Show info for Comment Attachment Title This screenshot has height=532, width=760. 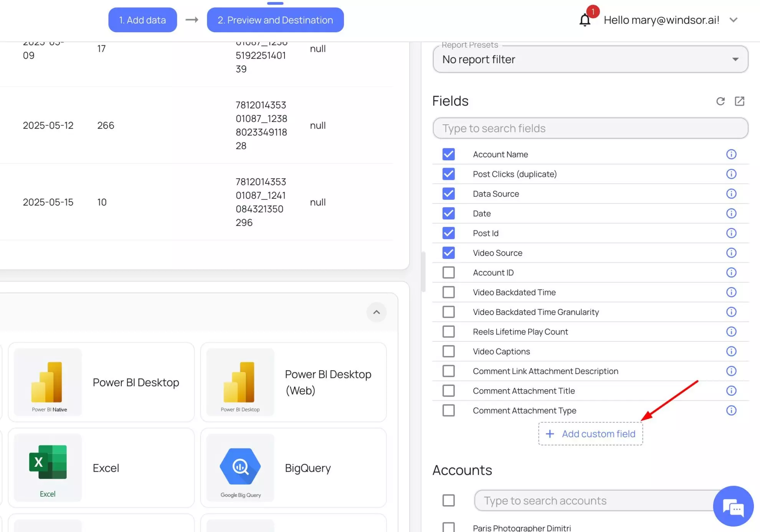point(731,390)
